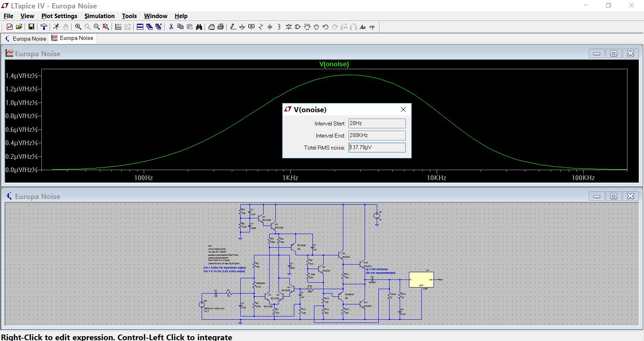Open the Tools menu
The width and height of the screenshot is (644, 341).
pos(129,16)
